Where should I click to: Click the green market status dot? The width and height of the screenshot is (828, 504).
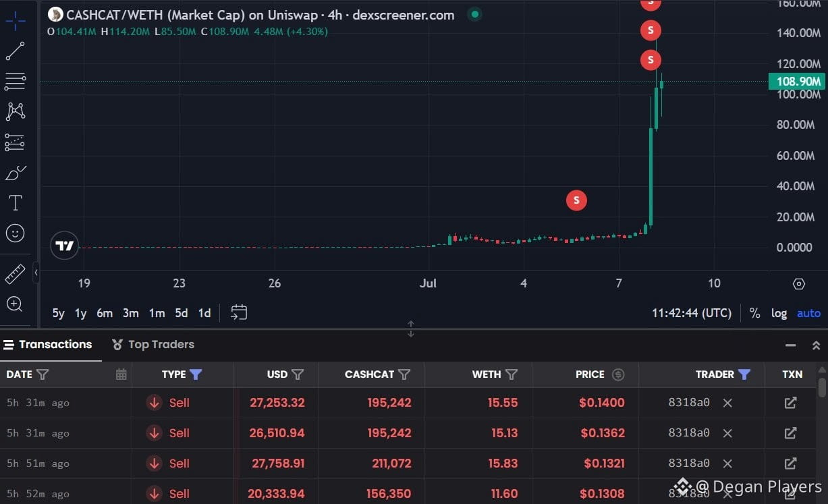475,14
